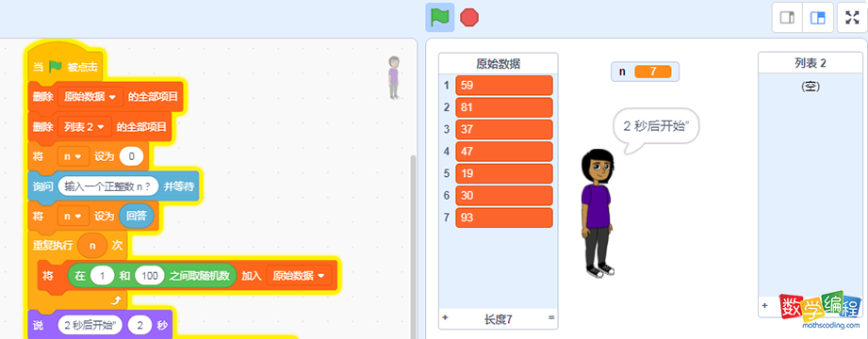Edit the random maximum value 100
The image size is (868, 339).
149,275
